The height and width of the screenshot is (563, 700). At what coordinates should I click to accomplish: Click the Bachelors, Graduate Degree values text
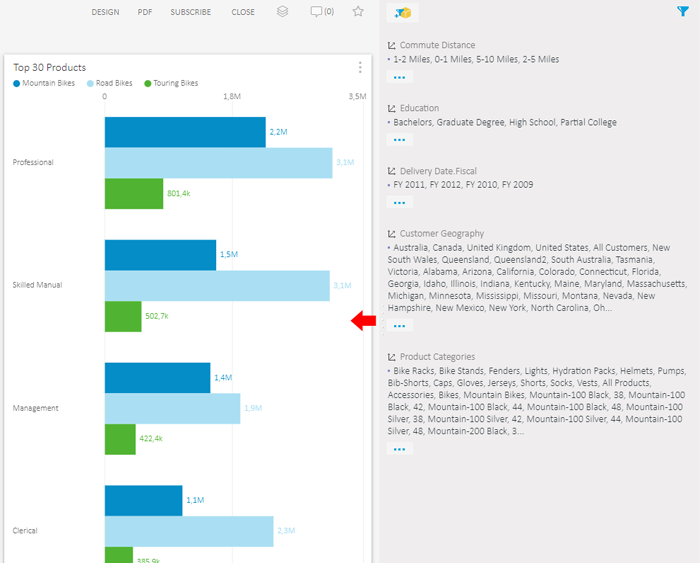pyautogui.click(x=505, y=122)
